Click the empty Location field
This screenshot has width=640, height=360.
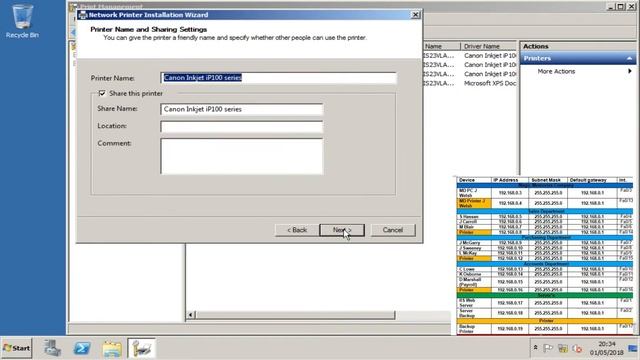[x=242, y=126]
